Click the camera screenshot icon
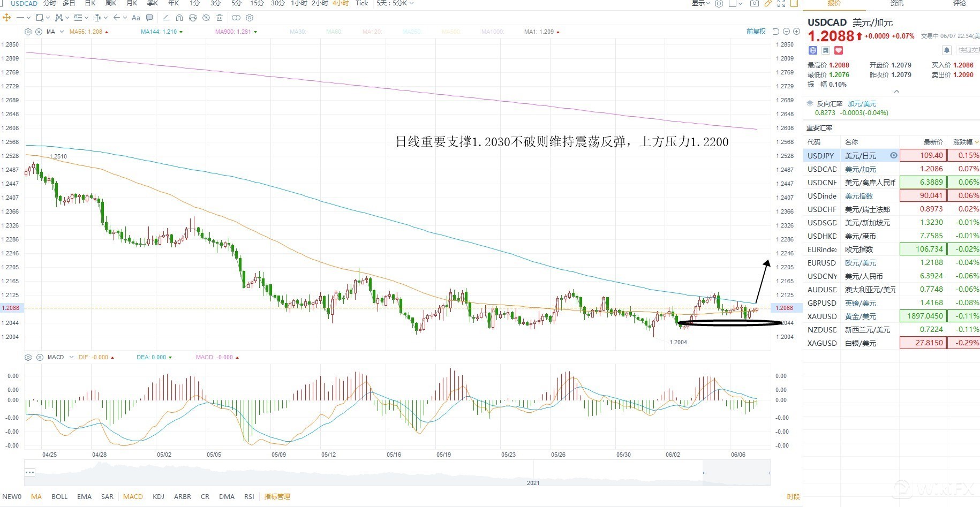This screenshot has height=507, width=980. (x=754, y=3)
